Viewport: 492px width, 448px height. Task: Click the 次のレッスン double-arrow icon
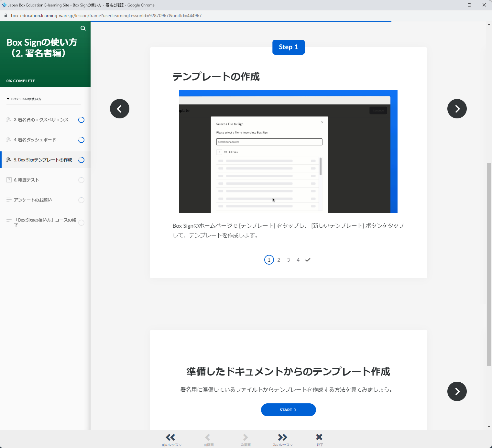click(x=282, y=437)
